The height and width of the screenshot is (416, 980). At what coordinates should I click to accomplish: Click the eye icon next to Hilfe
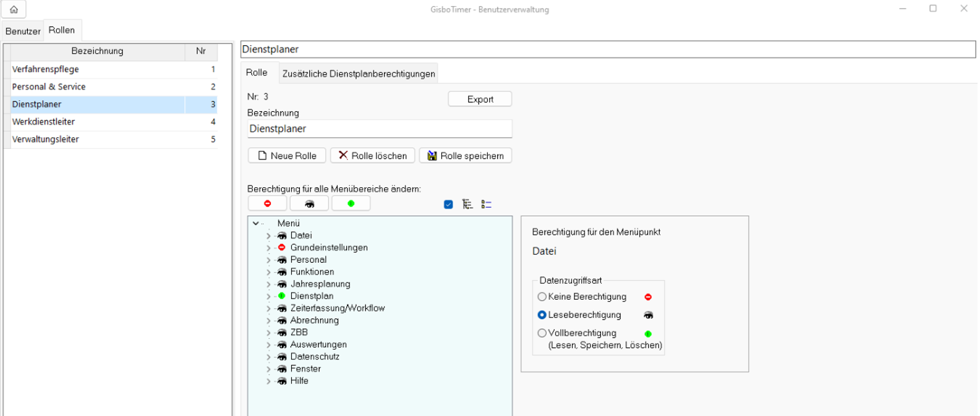point(282,381)
